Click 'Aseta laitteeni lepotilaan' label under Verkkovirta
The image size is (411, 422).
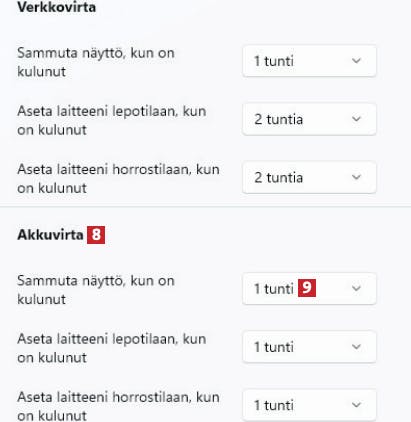coord(112,120)
